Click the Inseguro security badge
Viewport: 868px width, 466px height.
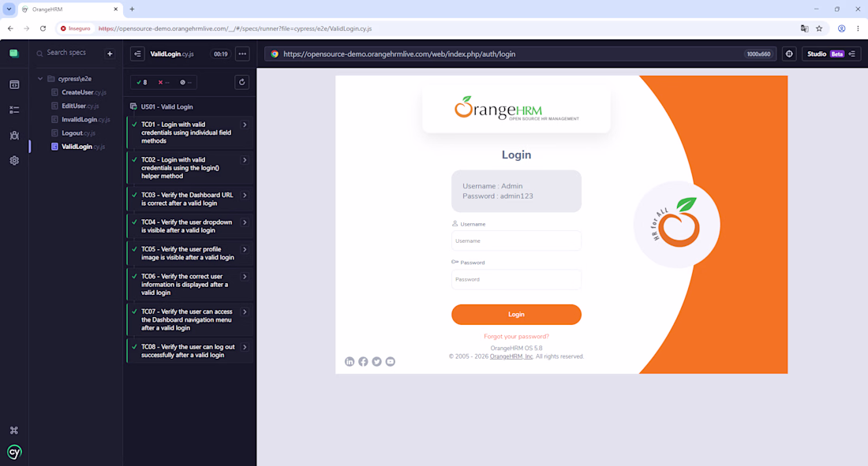pyautogui.click(x=76, y=28)
